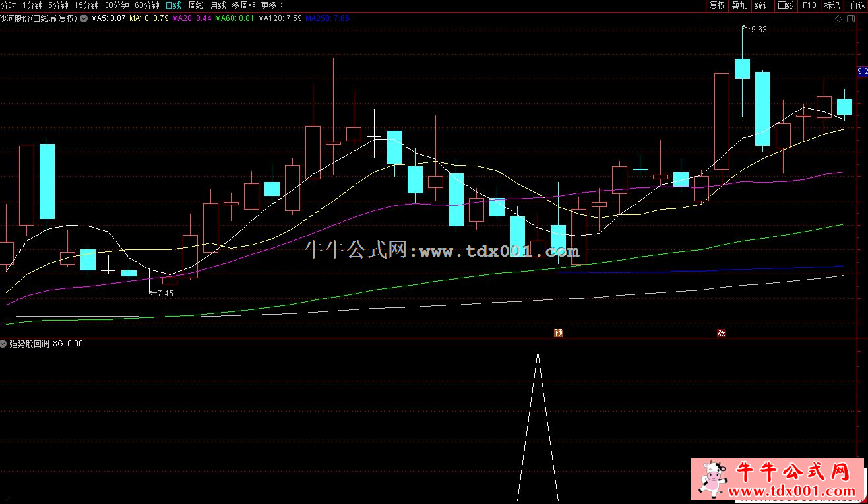Click the 涨 event marker on the timeline
This screenshot has height=504, width=868.
click(721, 333)
